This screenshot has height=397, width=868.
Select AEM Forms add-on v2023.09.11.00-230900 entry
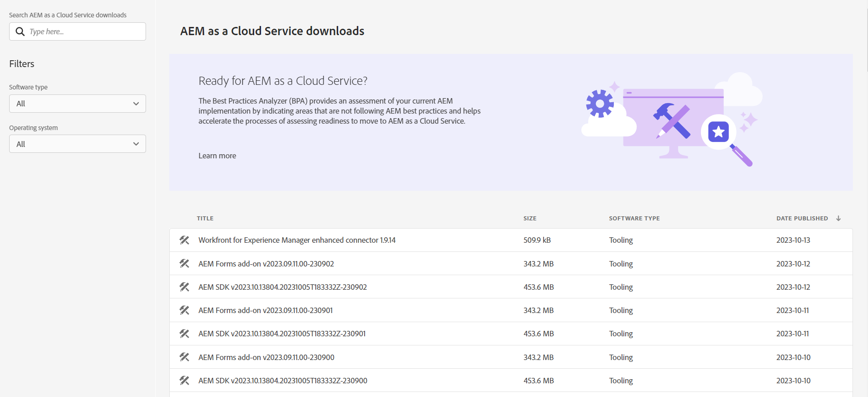pyautogui.click(x=266, y=357)
